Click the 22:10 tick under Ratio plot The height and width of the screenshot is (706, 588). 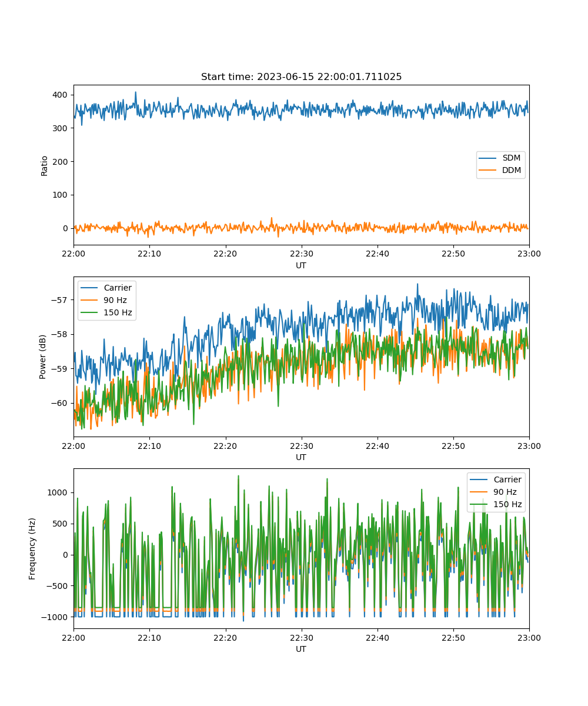(x=149, y=254)
